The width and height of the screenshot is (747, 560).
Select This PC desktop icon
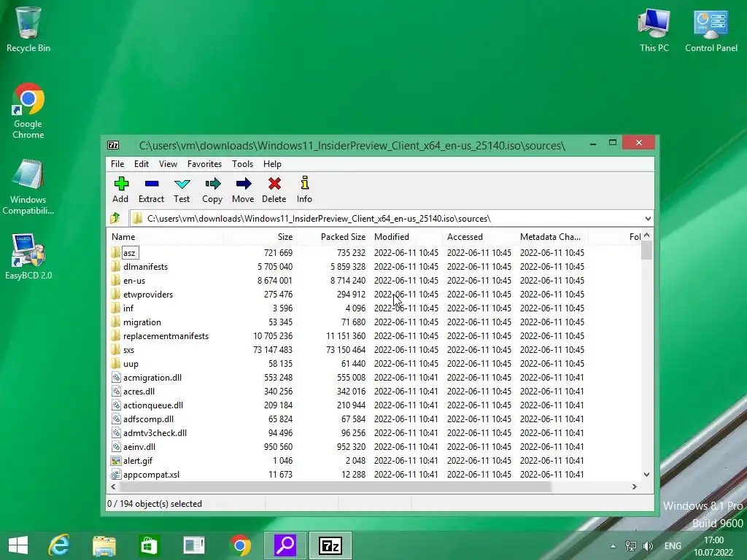pyautogui.click(x=654, y=30)
